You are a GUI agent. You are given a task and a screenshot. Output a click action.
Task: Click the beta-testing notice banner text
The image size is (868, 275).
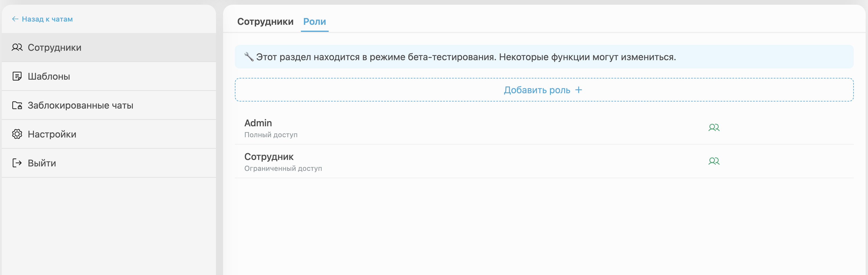click(x=466, y=57)
